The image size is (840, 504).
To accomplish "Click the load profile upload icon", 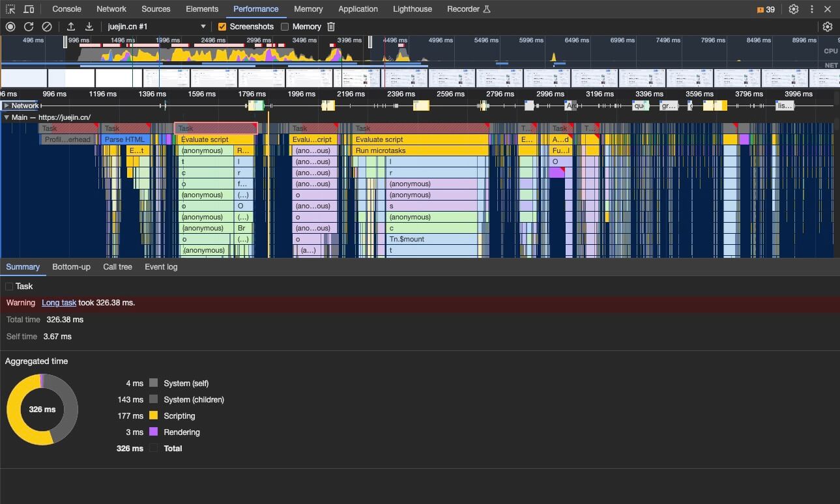I will pos(71,27).
